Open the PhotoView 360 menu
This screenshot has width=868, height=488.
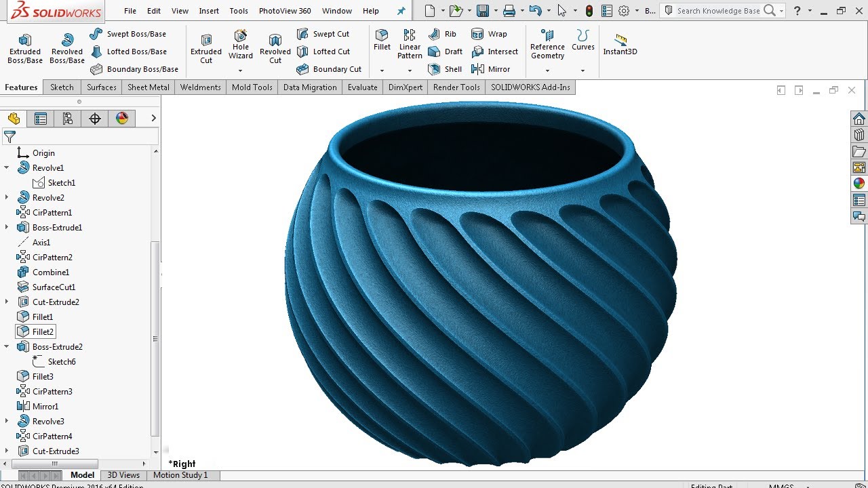(x=285, y=11)
